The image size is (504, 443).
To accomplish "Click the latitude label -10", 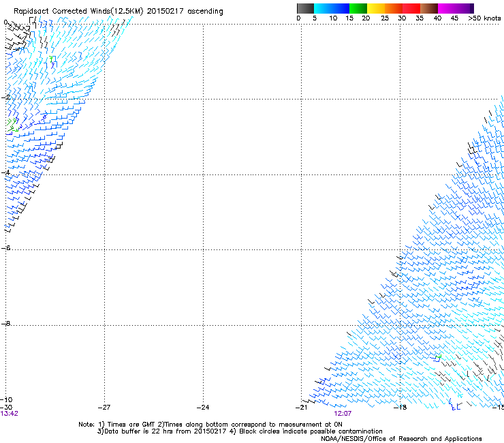I will 6,399.
